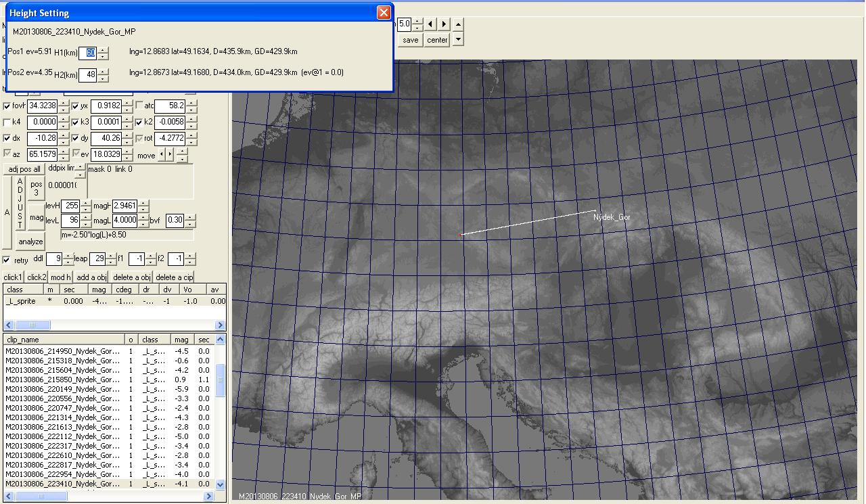Toggle the k3 checkbox

point(76,122)
